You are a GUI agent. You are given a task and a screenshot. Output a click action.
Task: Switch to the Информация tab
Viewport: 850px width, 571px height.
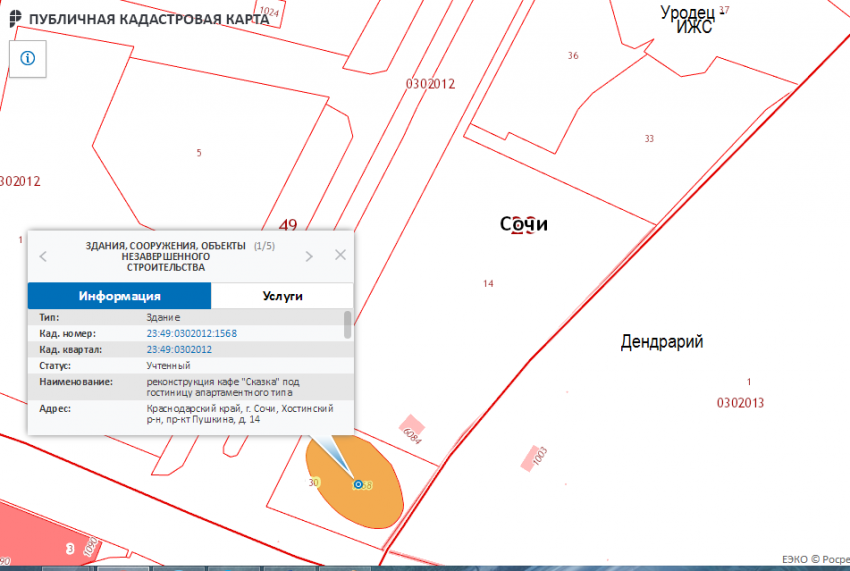coord(119,296)
